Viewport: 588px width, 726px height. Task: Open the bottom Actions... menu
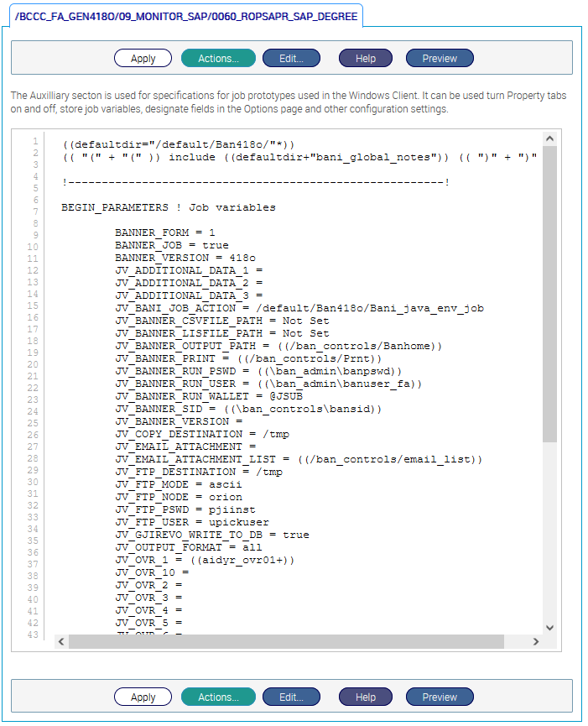pos(218,697)
